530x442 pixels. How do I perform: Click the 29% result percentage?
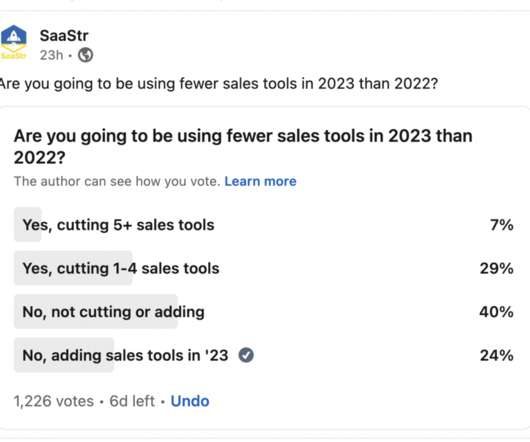point(497,268)
